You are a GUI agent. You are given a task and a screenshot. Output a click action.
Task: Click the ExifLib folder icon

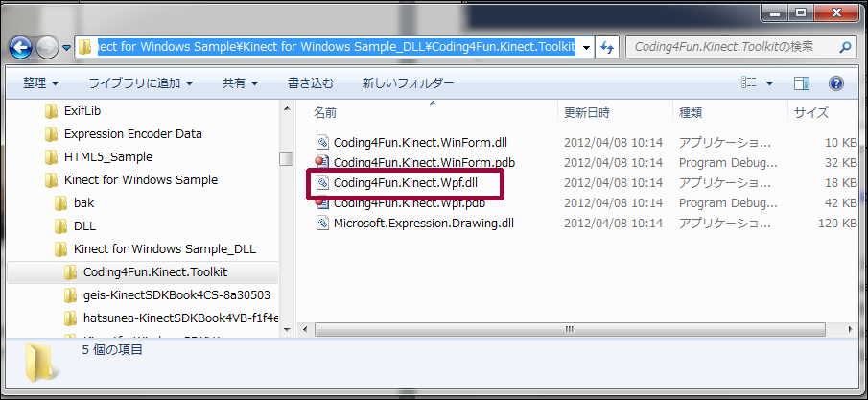click(51, 111)
